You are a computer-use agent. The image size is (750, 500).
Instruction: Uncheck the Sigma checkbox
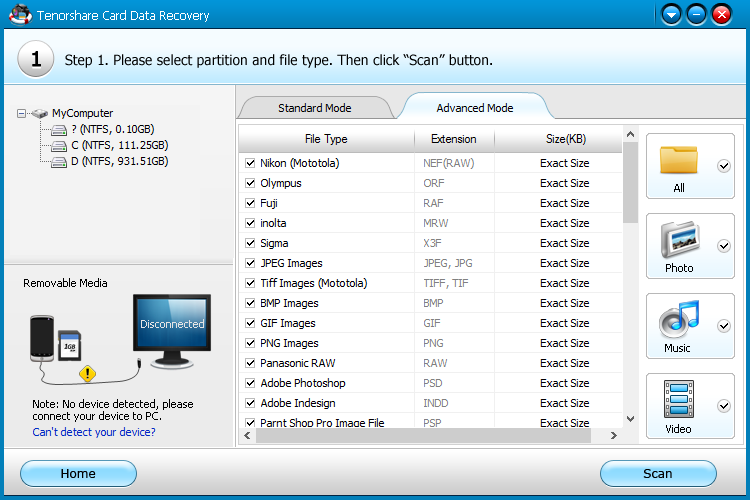click(250, 243)
